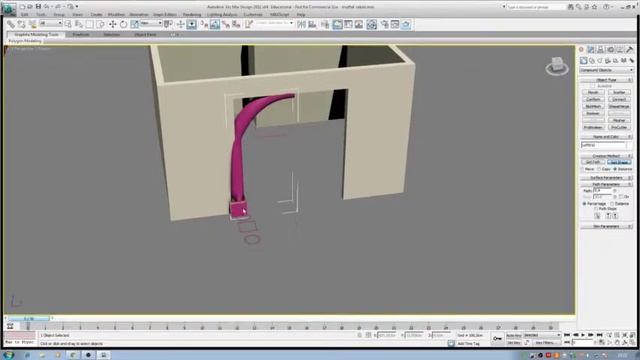
Task: Choose the Select Object tool
Action: 68,24
